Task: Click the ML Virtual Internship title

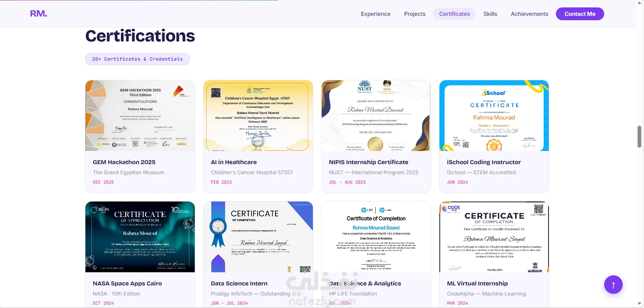Action: point(477,283)
